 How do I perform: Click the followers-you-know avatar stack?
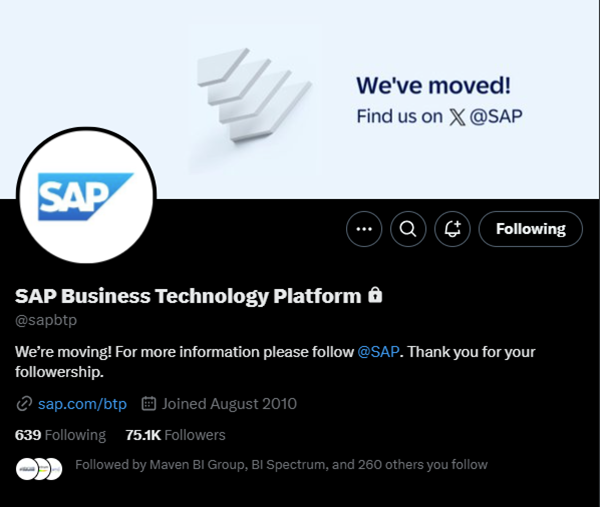(39, 469)
